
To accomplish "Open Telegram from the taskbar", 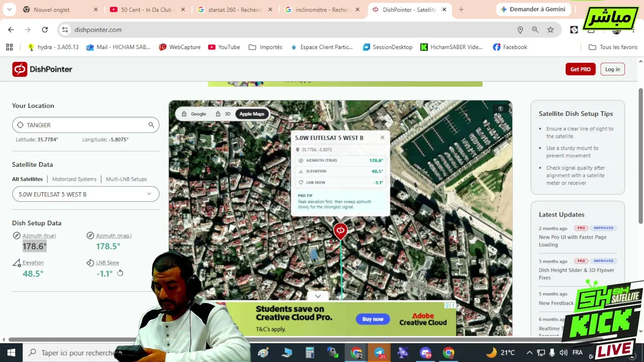I will coord(379,353).
